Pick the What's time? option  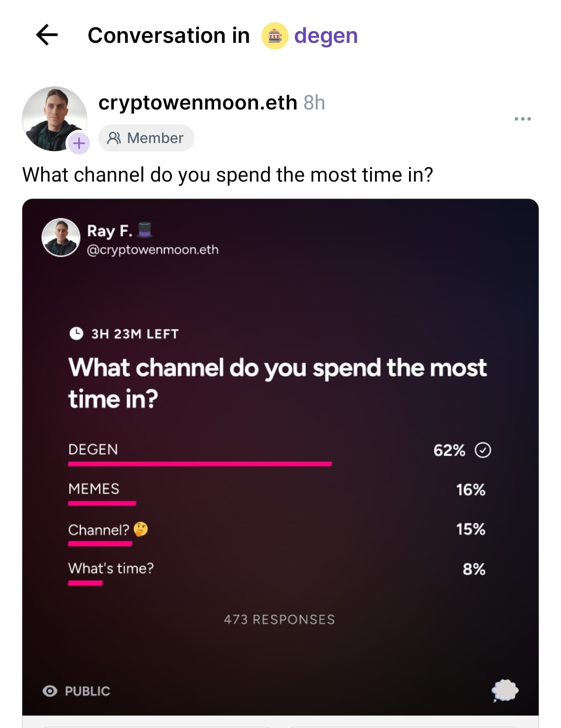coord(279,573)
